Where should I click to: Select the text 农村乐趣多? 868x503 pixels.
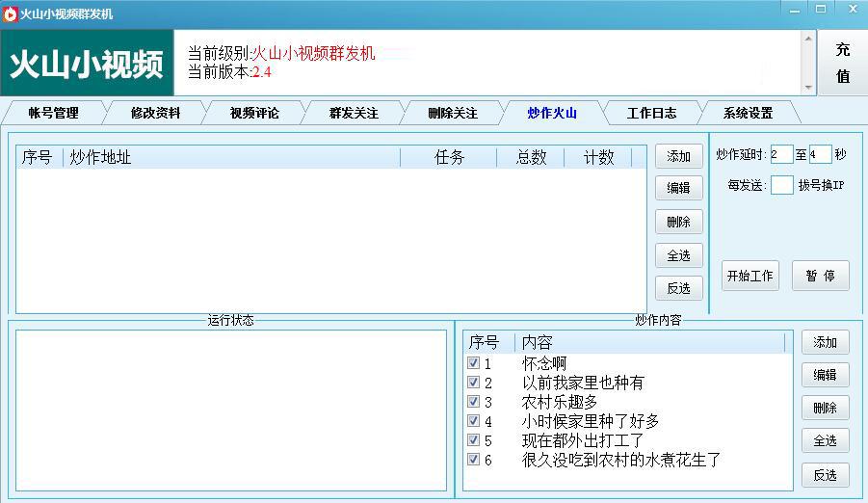560,402
